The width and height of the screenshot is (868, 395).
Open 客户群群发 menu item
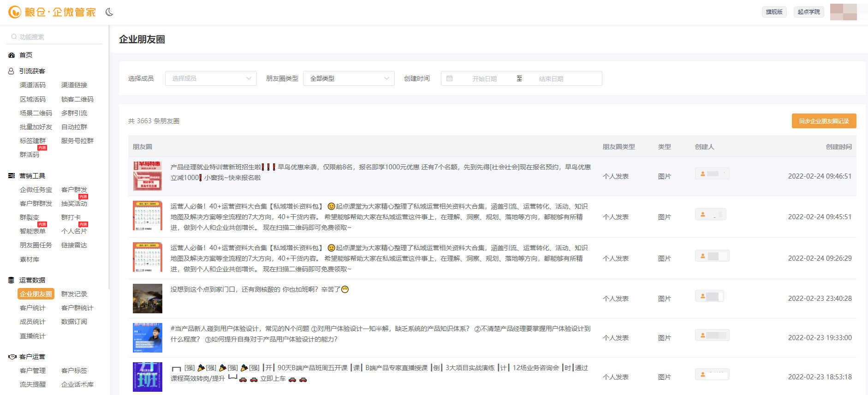(x=36, y=203)
